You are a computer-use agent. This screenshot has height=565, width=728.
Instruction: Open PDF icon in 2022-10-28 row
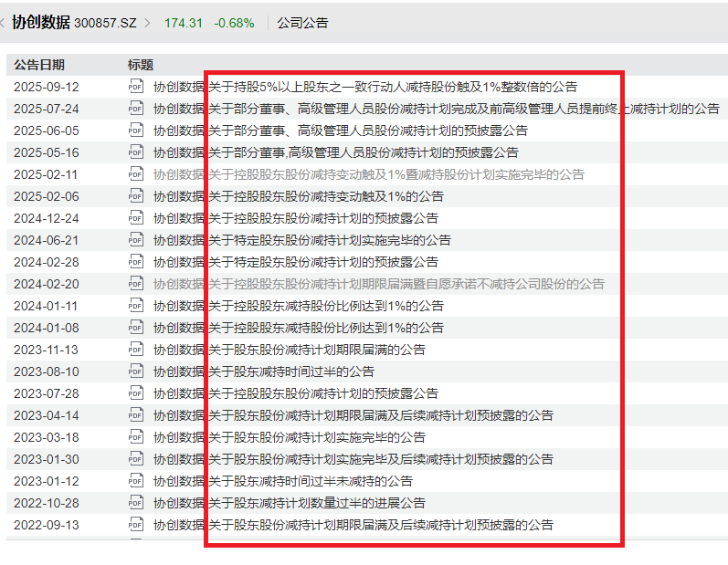click(x=136, y=502)
